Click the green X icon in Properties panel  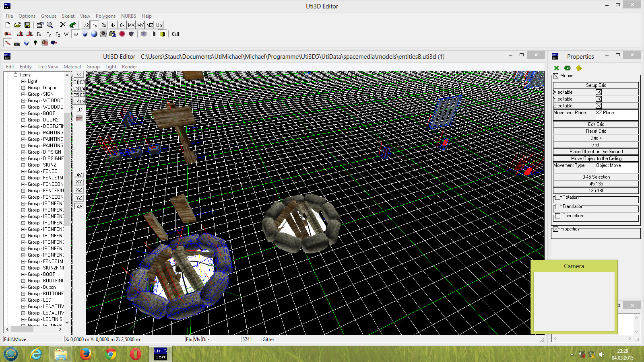557,68
